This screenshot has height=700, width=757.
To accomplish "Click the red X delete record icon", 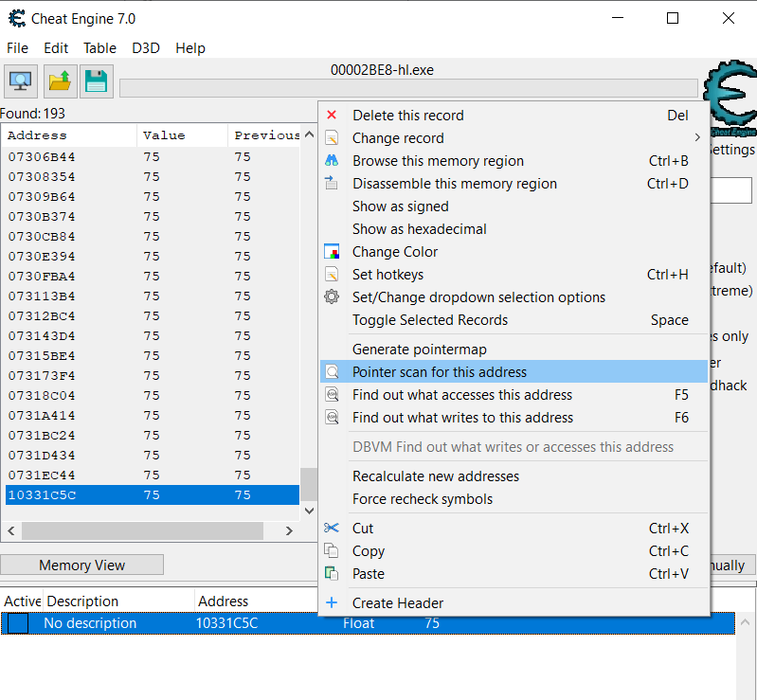I will [332, 115].
